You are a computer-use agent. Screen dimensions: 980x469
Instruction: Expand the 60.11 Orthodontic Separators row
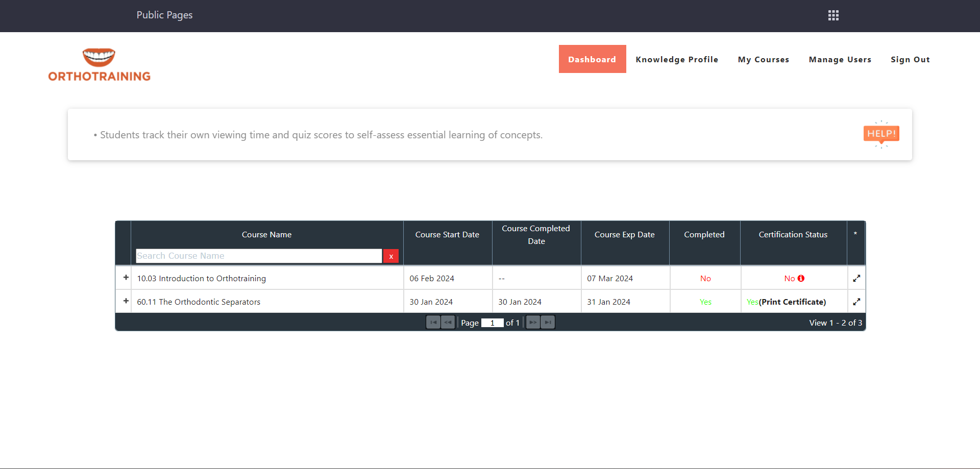click(126, 301)
